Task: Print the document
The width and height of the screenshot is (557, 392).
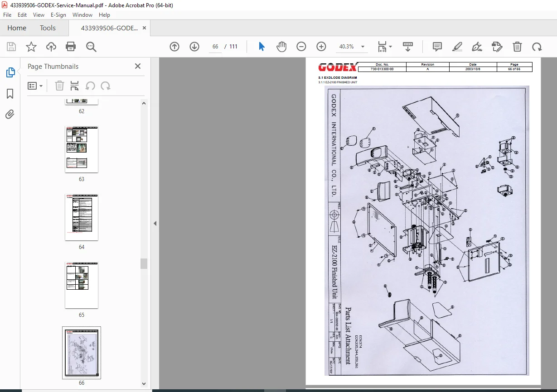Action: tap(71, 47)
